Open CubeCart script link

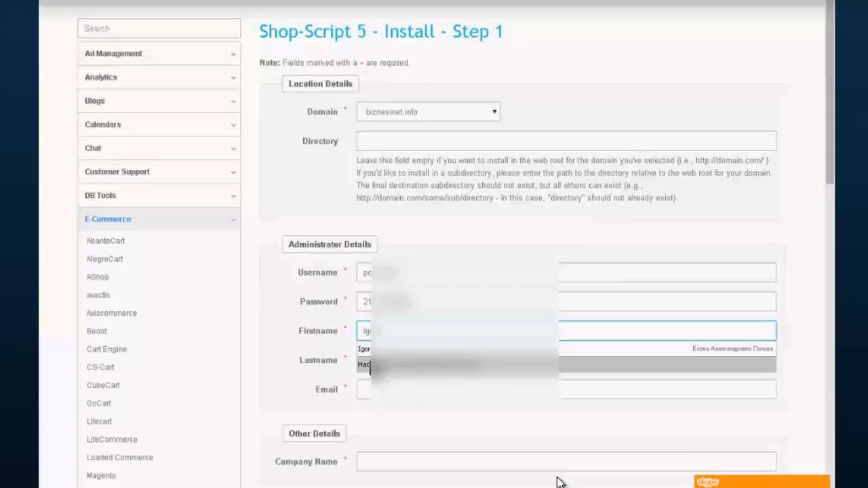103,385
